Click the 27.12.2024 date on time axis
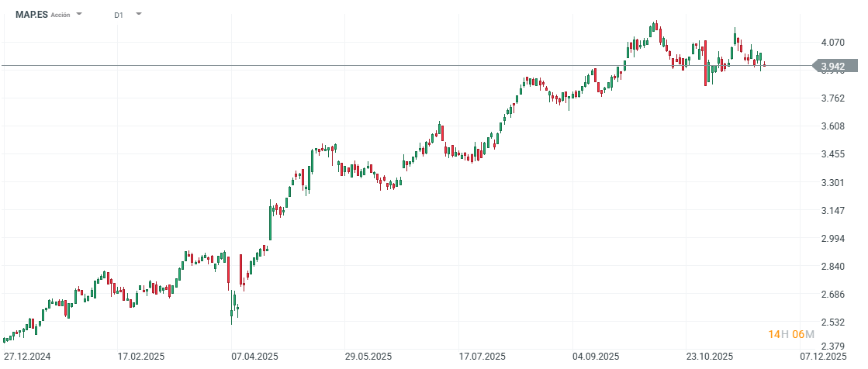868x369 pixels. pyautogui.click(x=26, y=357)
